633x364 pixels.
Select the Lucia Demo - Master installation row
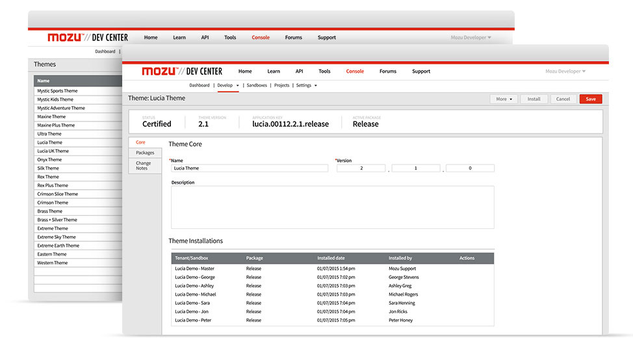click(x=333, y=268)
